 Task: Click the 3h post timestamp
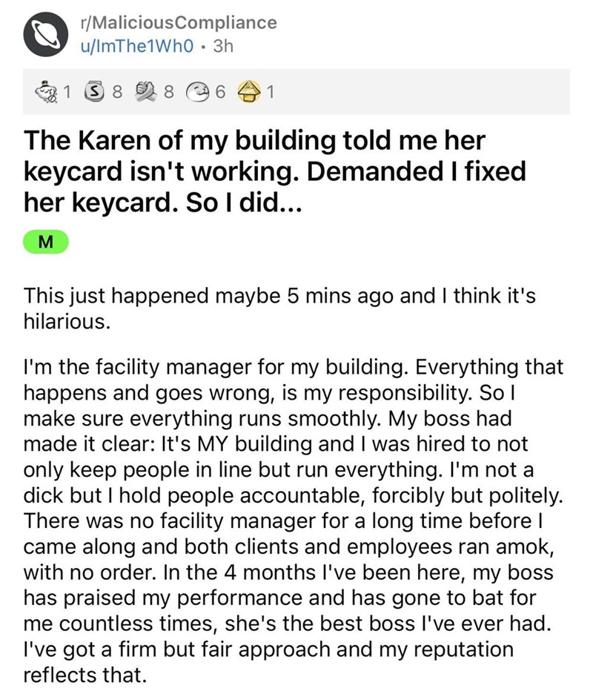[222, 46]
